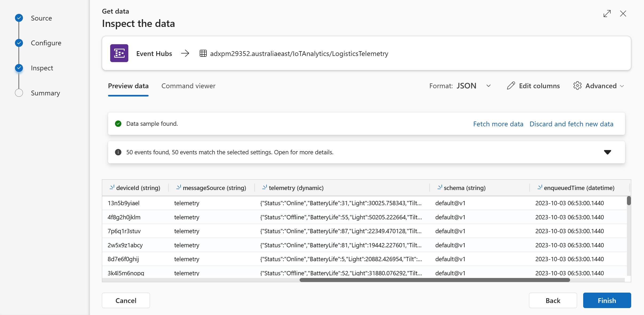Expand the Advanced settings panel

pos(601,86)
